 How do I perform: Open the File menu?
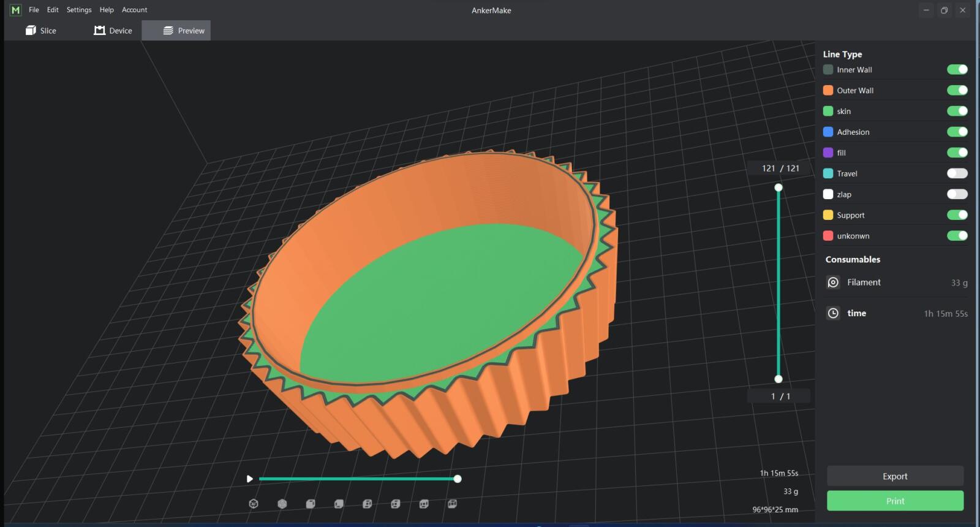(x=34, y=10)
